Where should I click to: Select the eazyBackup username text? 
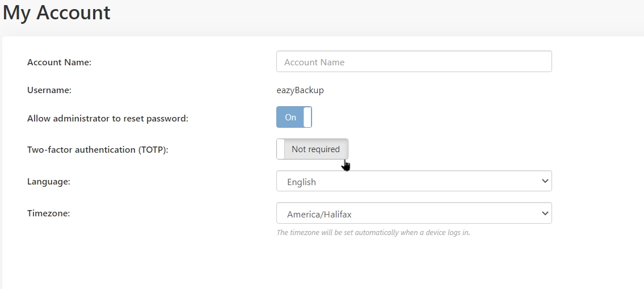pos(300,90)
